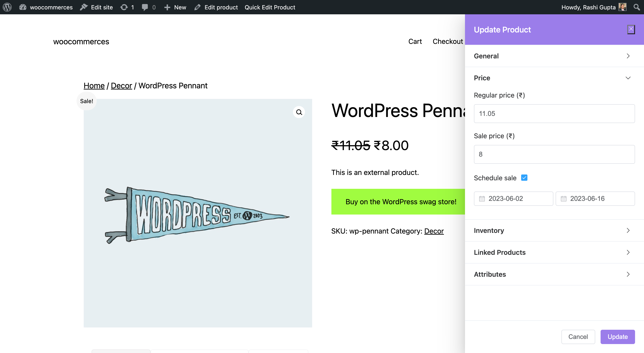Open the woocommerces dashboard link
644x353 pixels.
click(x=46, y=7)
